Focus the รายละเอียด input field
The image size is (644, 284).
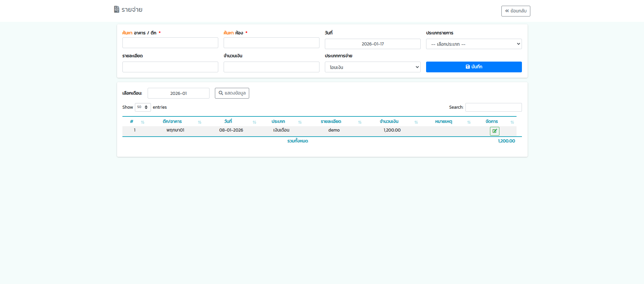pyautogui.click(x=170, y=67)
